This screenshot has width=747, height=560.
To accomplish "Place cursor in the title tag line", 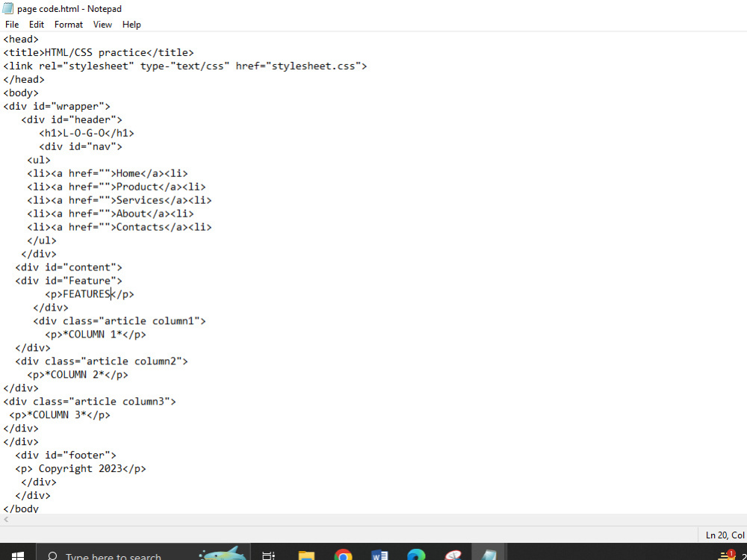I will pos(99,52).
